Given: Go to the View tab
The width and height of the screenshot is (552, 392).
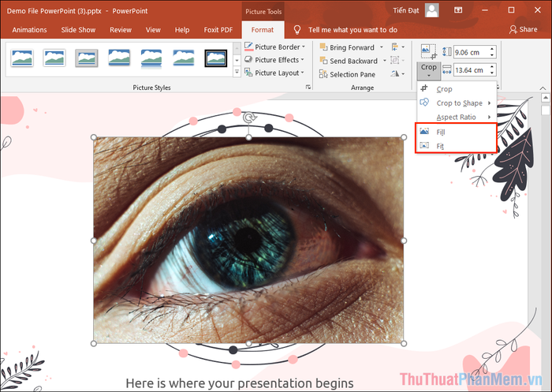Looking at the screenshot, I should pyautogui.click(x=153, y=30).
